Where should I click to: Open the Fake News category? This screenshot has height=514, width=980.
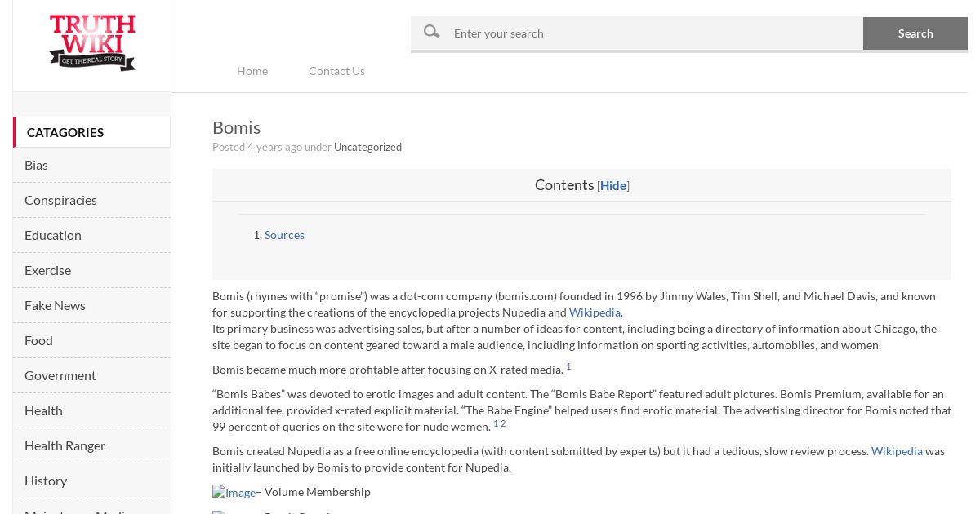(91, 305)
